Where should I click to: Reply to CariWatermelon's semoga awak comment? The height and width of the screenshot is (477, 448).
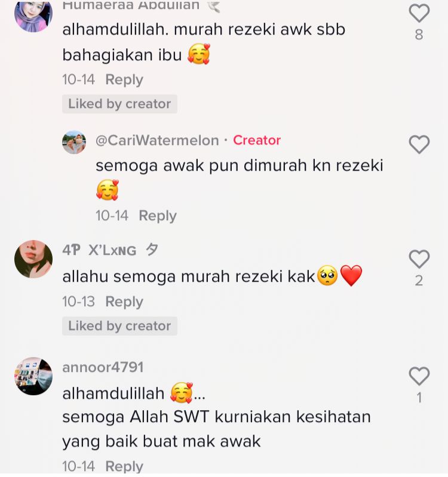[x=158, y=216]
